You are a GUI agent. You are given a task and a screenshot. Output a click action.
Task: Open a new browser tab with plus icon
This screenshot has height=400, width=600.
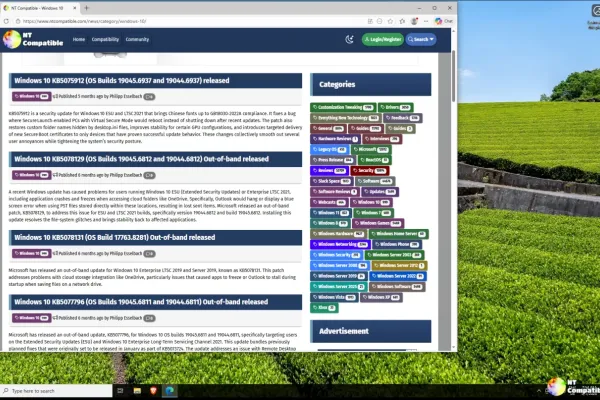coord(86,8)
